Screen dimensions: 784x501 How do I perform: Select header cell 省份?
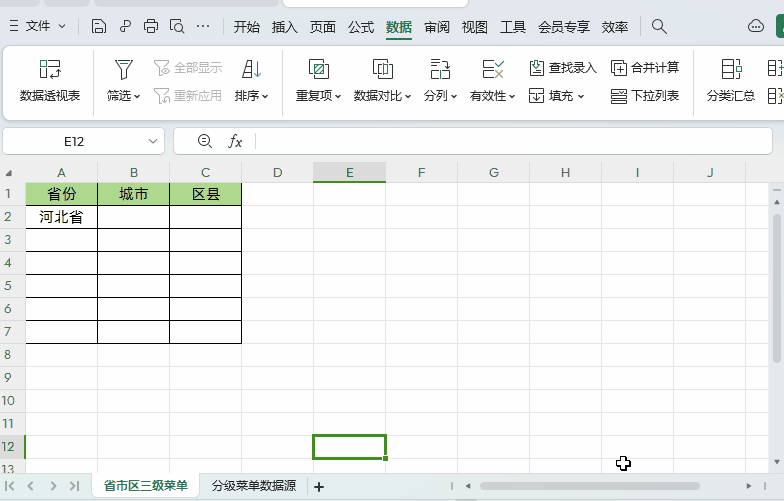coord(61,194)
